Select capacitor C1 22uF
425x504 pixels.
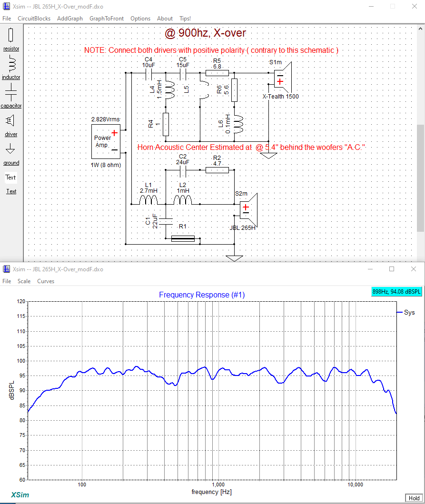166,221
